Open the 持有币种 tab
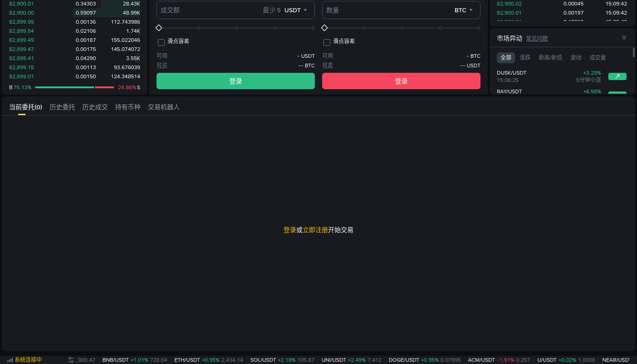 coord(128,107)
